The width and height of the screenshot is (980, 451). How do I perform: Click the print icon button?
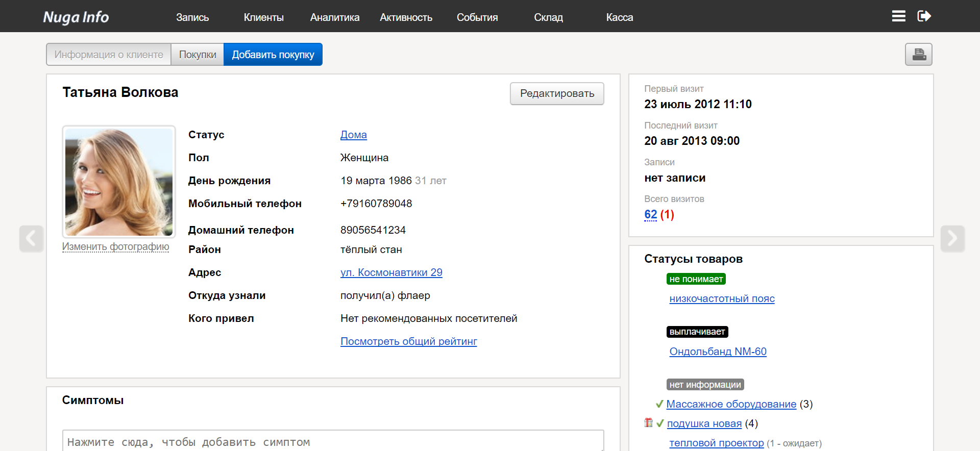(918, 55)
